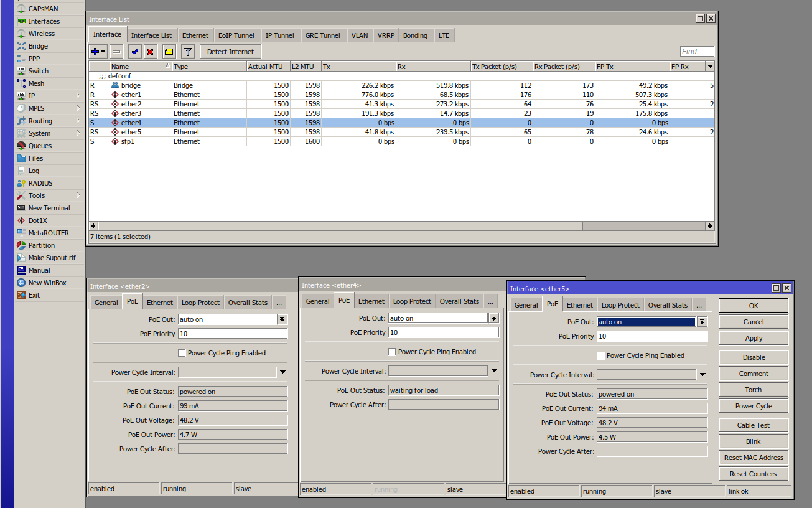Open the General tab in ether2 window

pyautogui.click(x=106, y=303)
